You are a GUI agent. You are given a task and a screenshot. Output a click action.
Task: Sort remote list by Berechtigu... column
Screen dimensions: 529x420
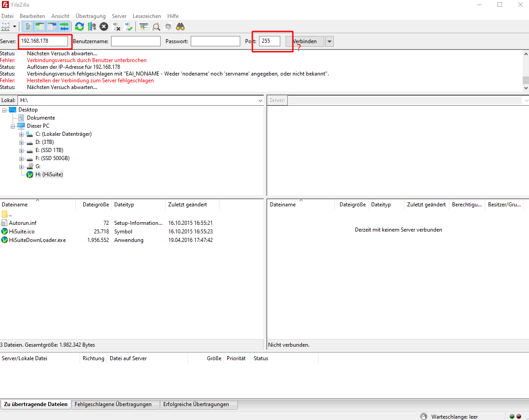click(x=467, y=205)
